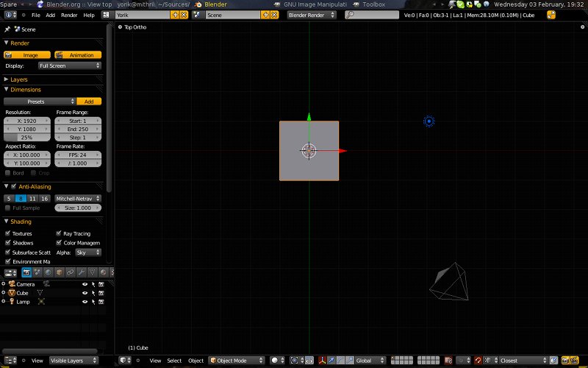This screenshot has height=368, width=588.
Task: Hide the Cube using eye icon
Action: (x=85, y=293)
